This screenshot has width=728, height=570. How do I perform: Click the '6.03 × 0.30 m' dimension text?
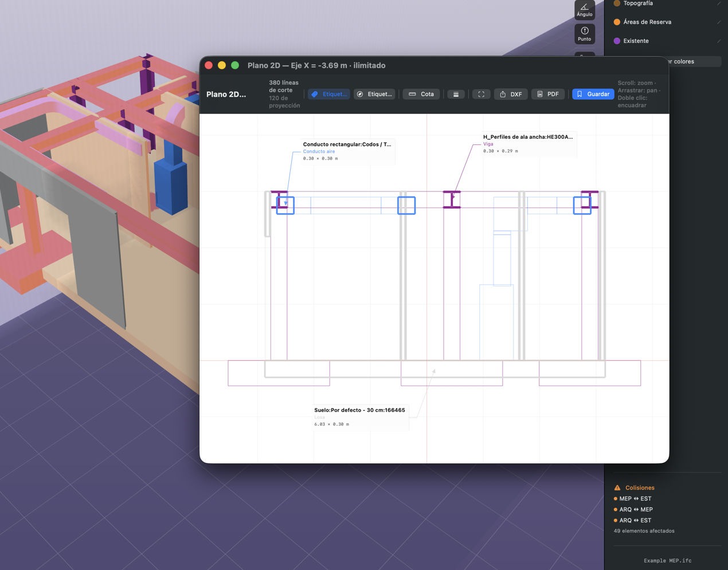point(331,424)
